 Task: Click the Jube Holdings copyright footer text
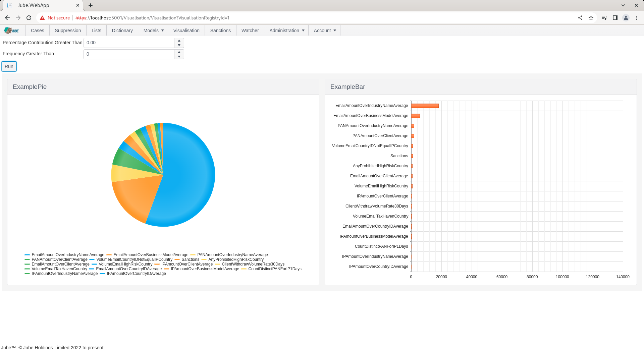pyautogui.click(x=53, y=348)
